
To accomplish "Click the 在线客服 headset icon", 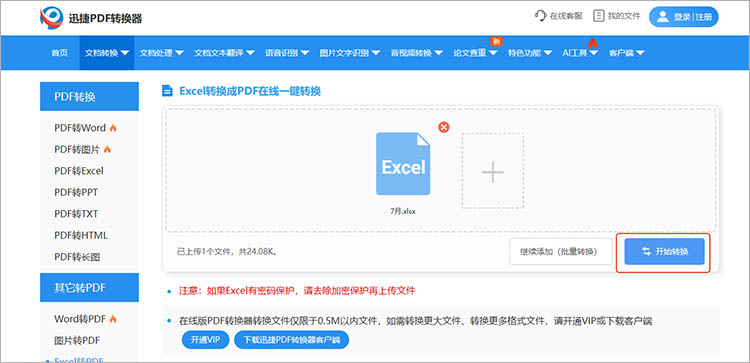I will click(540, 16).
